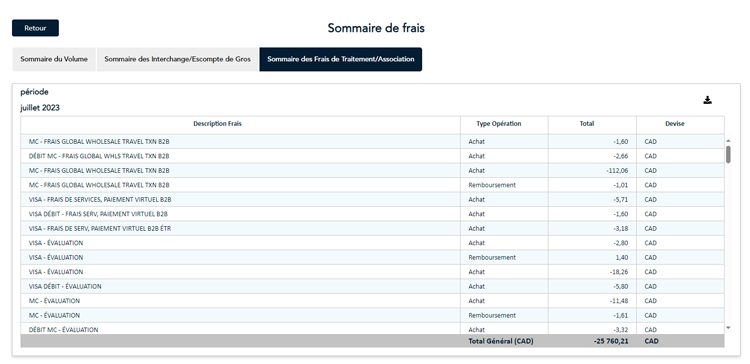The image size is (750, 364).
Task: Click the juillet 2023 period label
Action: click(40, 108)
